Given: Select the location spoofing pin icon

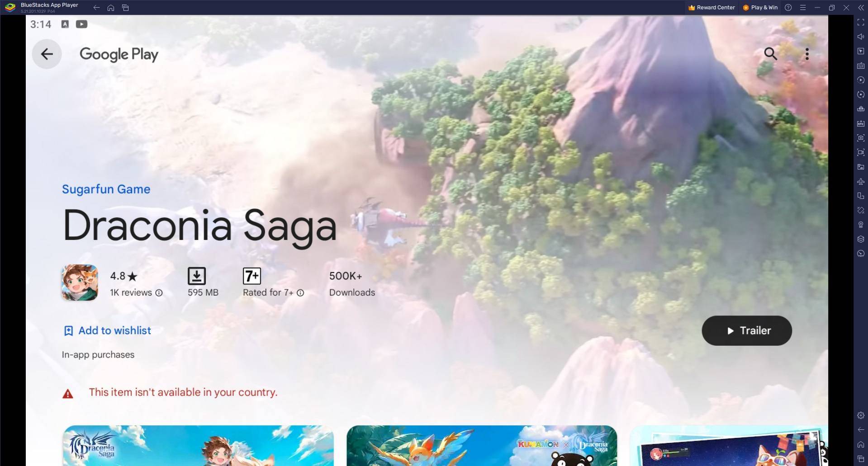Looking at the screenshot, I should [860, 224].
